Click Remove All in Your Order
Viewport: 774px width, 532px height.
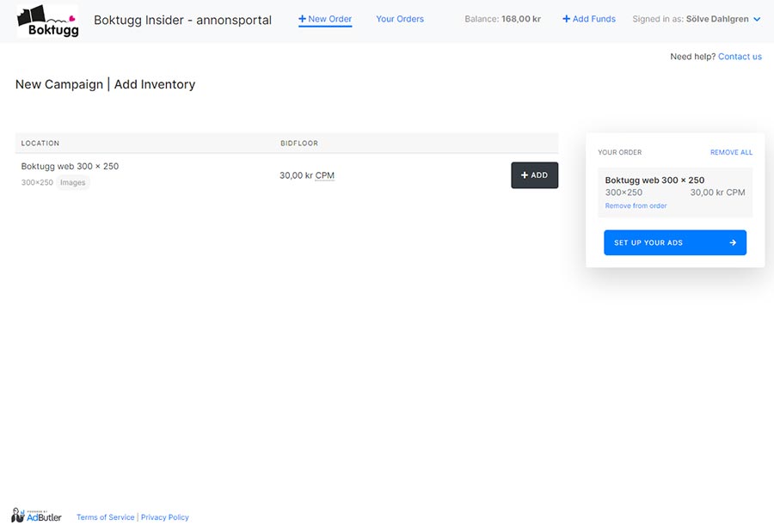(x=731, y=152)
